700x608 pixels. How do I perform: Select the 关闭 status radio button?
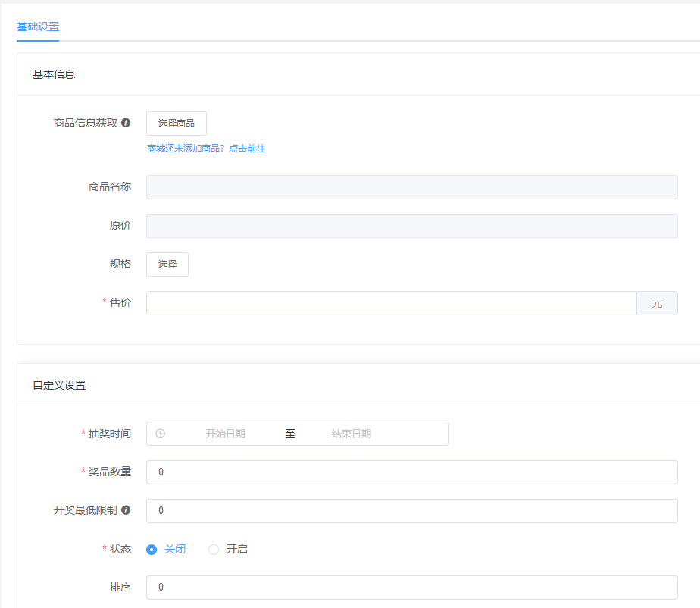click(x=152, y=550)
